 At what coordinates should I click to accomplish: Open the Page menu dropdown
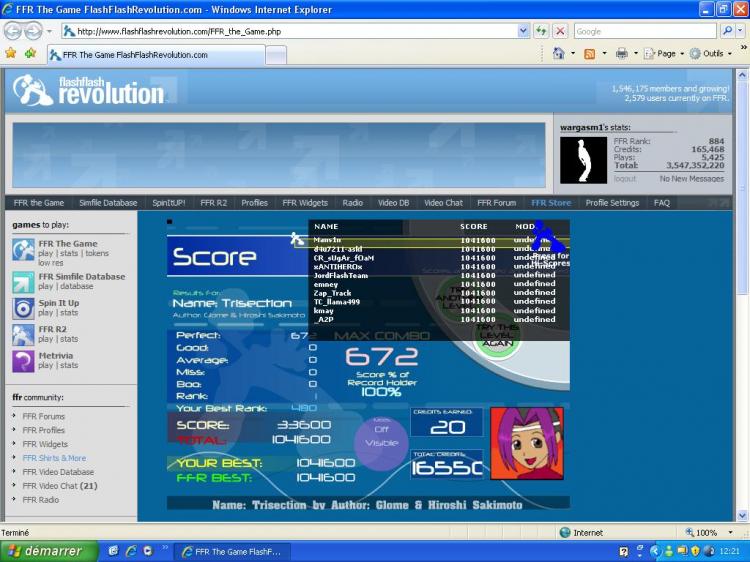pyautogui.click(x=668, y=53)
